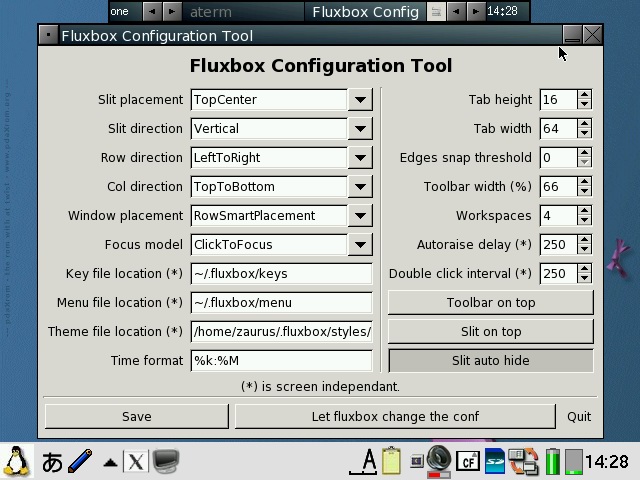Click the SD card tray icon

(495, 461)
